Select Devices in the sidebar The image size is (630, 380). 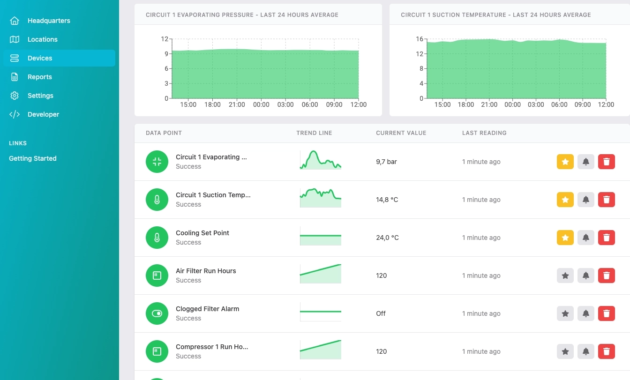[x=59, y=58]
